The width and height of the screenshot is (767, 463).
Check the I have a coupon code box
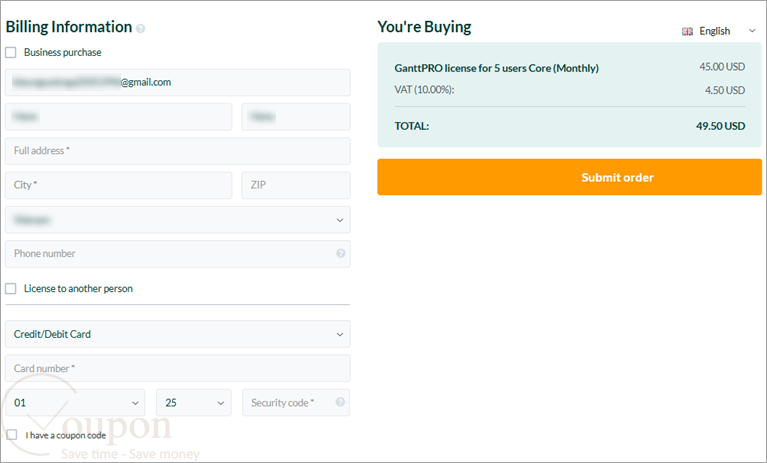tap(12, 435)
